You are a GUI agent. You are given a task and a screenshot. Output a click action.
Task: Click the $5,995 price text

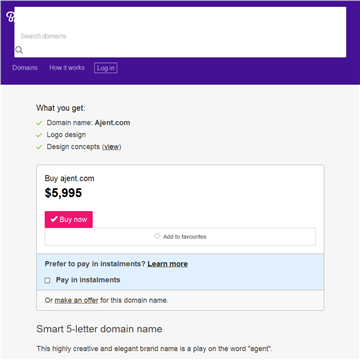[63, 193]
